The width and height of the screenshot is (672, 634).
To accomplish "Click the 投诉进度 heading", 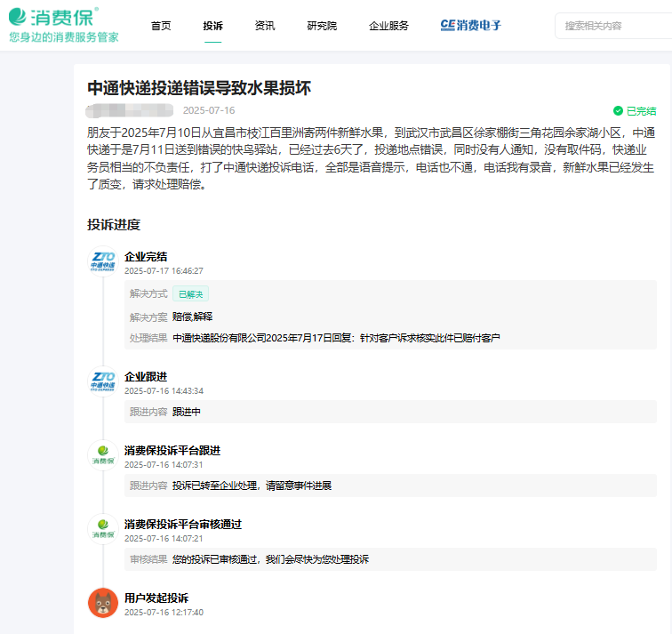I will 114,225.
